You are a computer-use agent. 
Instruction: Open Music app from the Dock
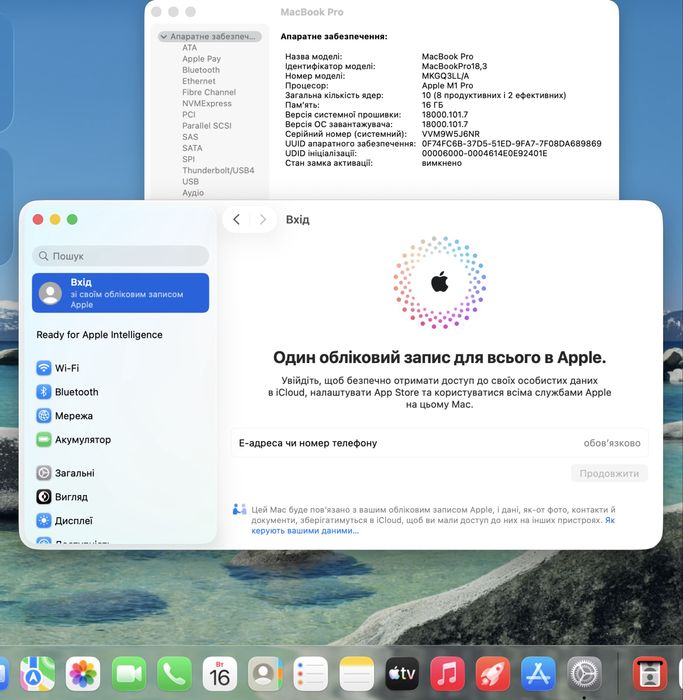(448, 673)
